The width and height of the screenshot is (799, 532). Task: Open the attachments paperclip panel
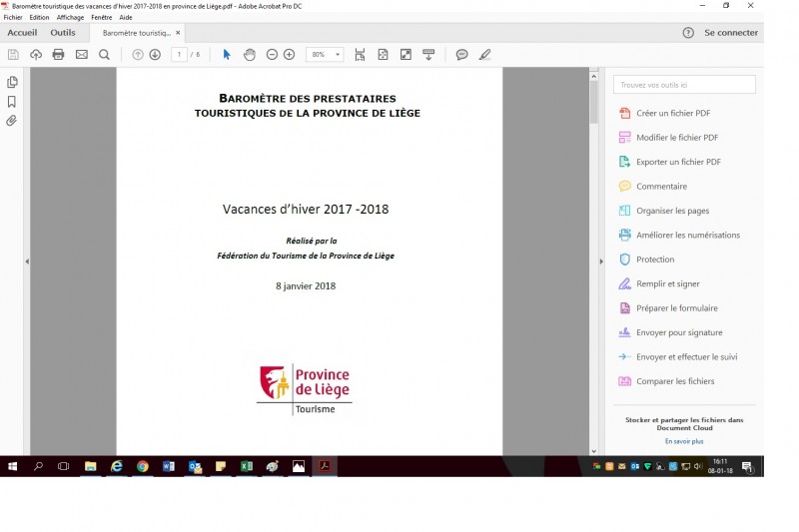click(x=11, y=121)
